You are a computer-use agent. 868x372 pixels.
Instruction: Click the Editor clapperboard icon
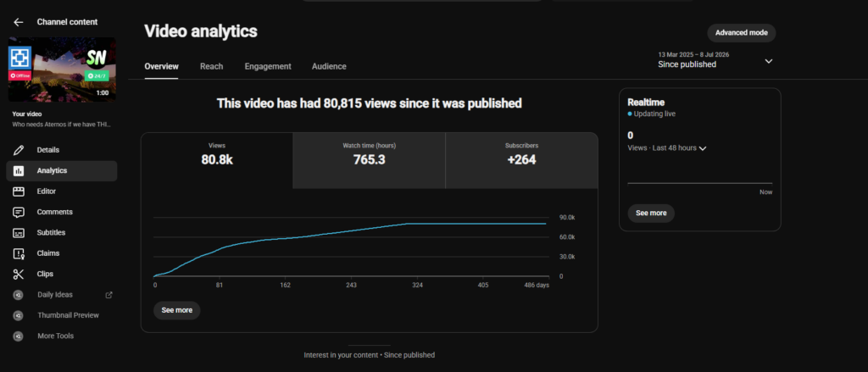(x=19, y=192)
